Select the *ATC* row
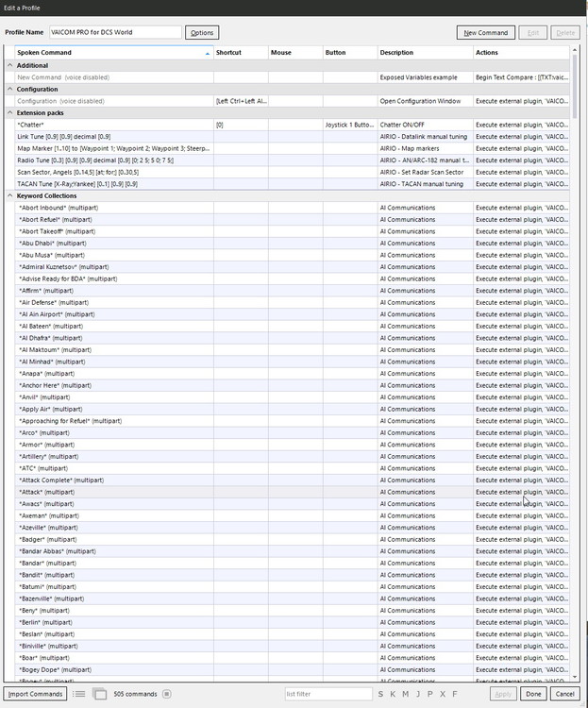The height and width of the screenshot is (708, 588). pos(293,468)
